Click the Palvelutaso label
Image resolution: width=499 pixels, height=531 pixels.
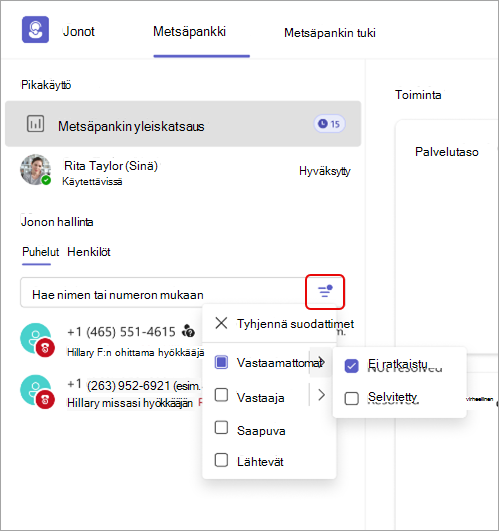[447, 152]
